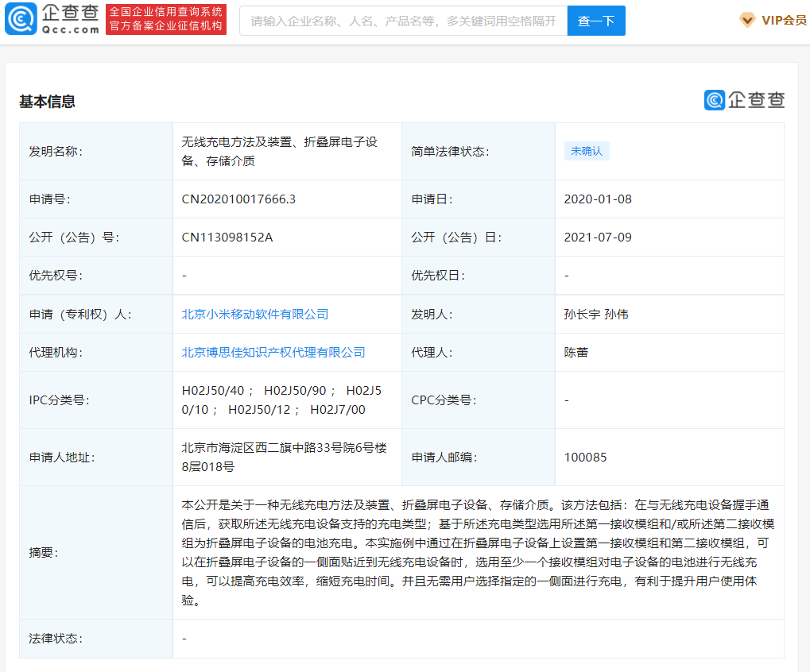Click the 优先权日 label cell
Viewport: 810px width, 672px height.
point(479,276)
